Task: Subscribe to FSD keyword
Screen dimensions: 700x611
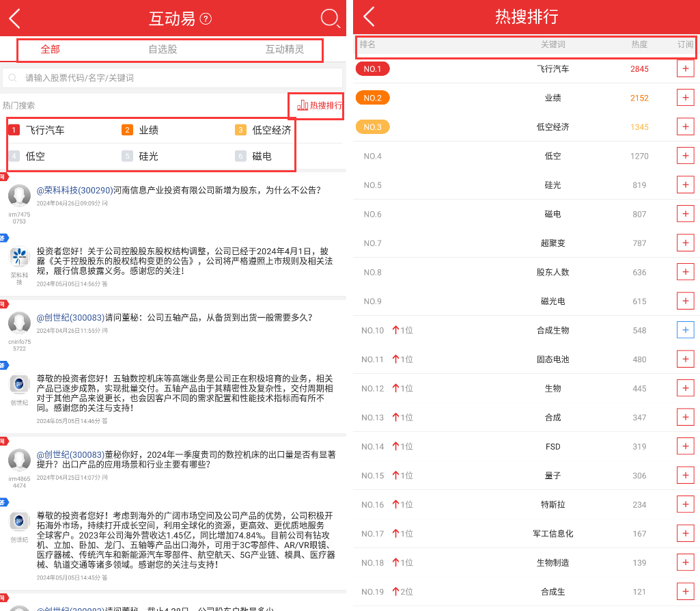Action: [x=685, y=446]
